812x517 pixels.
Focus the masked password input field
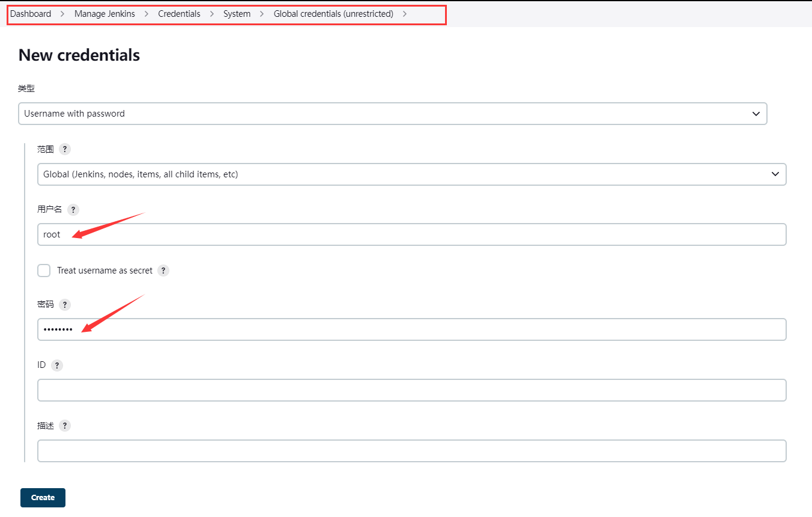pos(411,329)
